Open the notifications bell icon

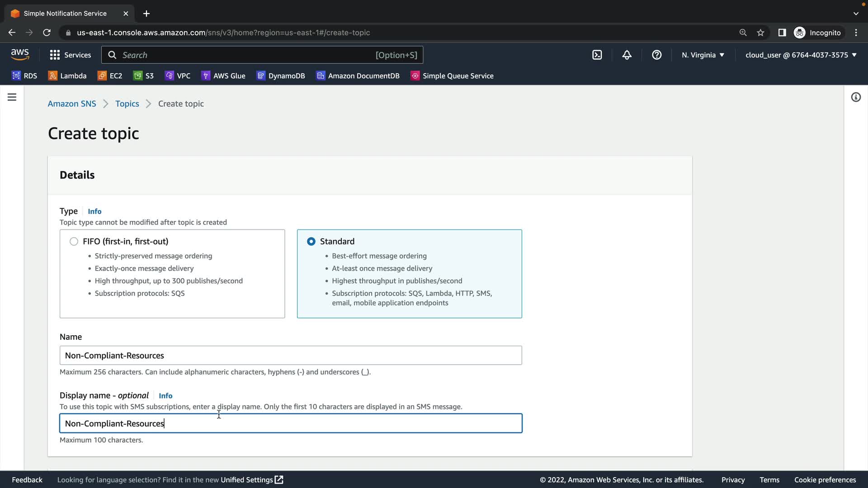[627, 55]
